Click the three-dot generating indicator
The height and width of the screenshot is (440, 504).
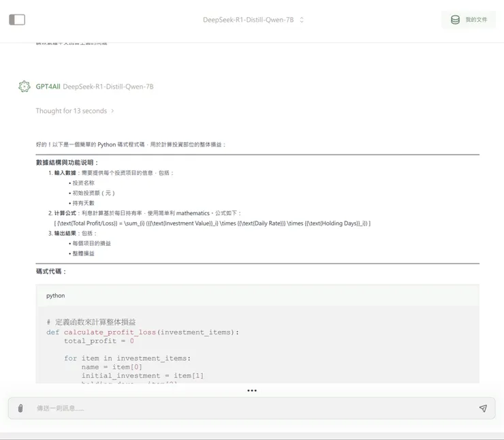point(252,390)
